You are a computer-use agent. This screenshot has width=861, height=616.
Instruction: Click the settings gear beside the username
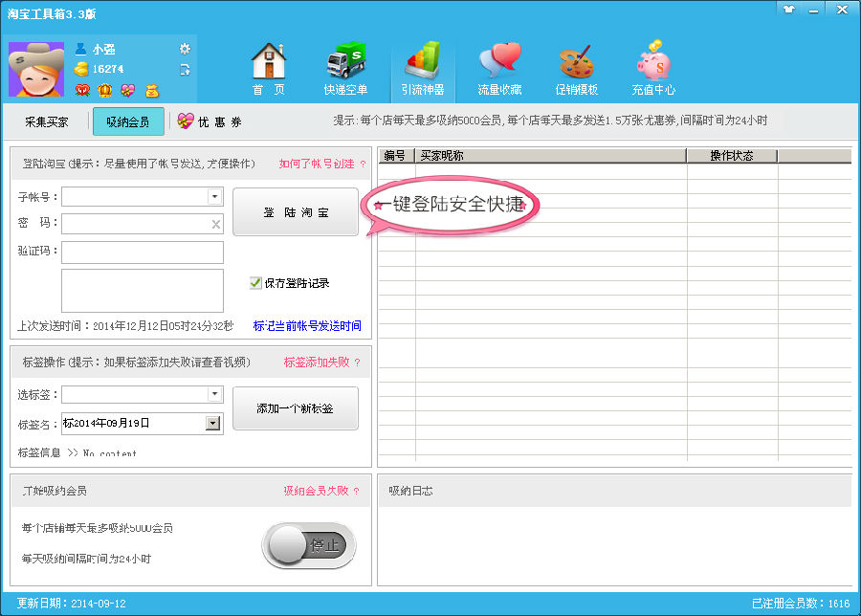pyautogui.click(x=185, y=49)
